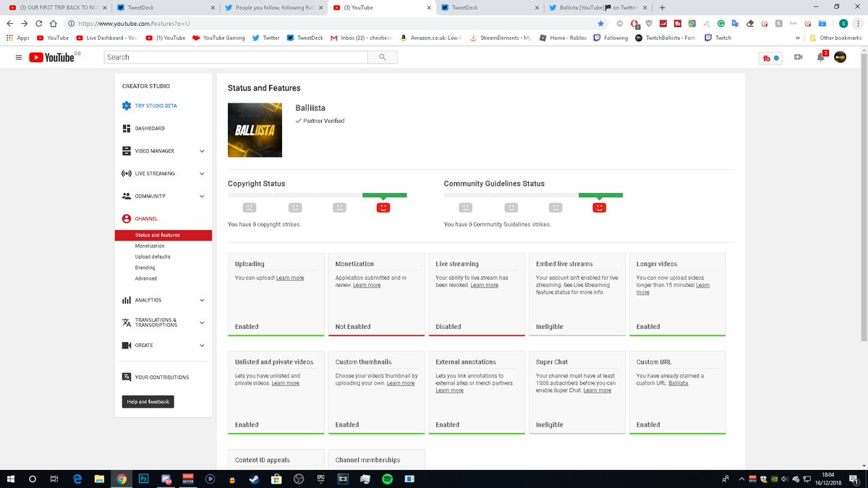Go to the Chrome home page icon
The image size is (868, 488).
[x=53, y=23]
